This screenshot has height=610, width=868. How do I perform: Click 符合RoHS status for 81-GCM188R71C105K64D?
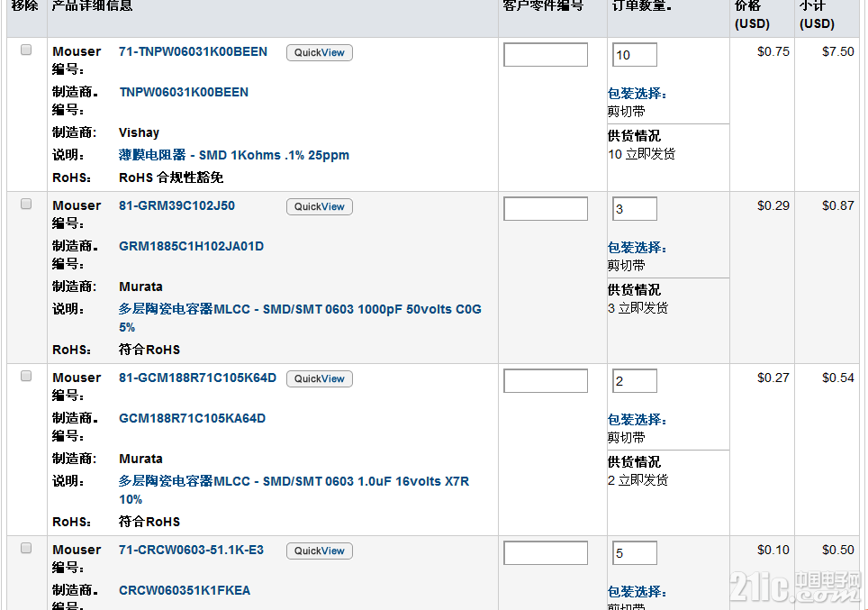coord(149,522)
